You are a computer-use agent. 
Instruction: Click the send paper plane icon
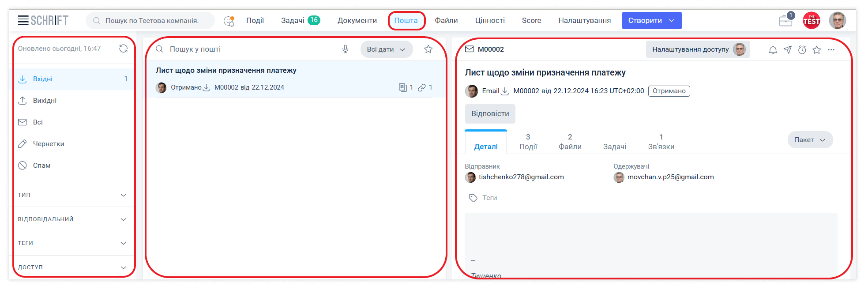(x=788, y=50)
